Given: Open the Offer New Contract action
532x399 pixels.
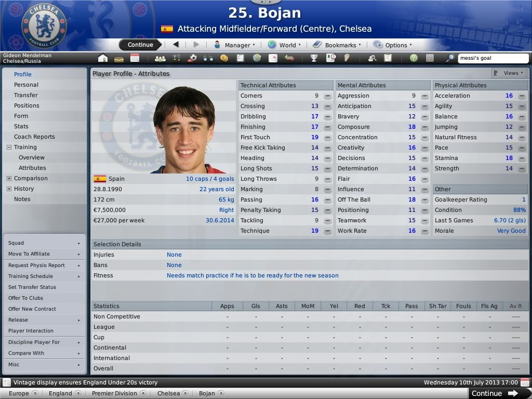Looking at the screenshot, I should (32, 309).
